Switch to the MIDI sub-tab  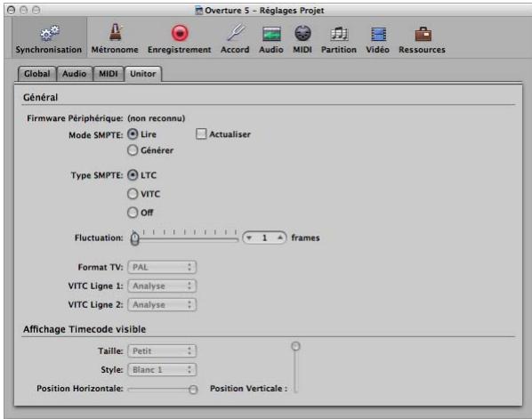109,74
